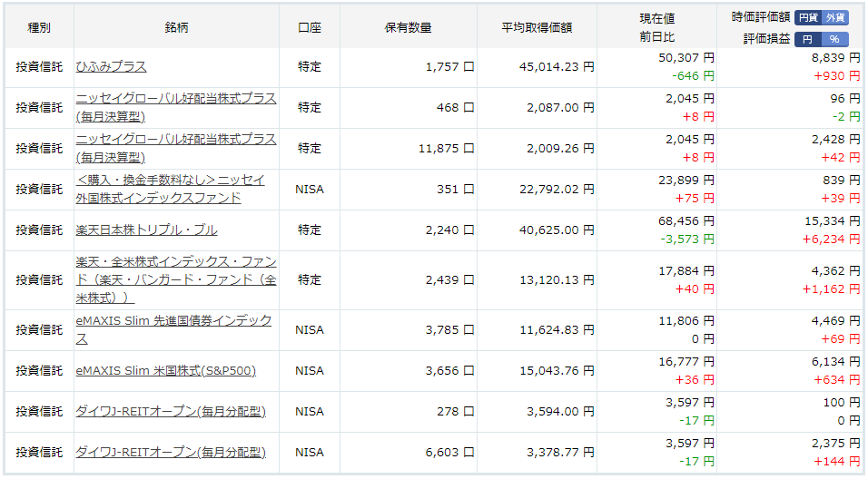Open the ニッセイ外国株式インデックスファンド link
868x479 pixels.
pos(170,190)
